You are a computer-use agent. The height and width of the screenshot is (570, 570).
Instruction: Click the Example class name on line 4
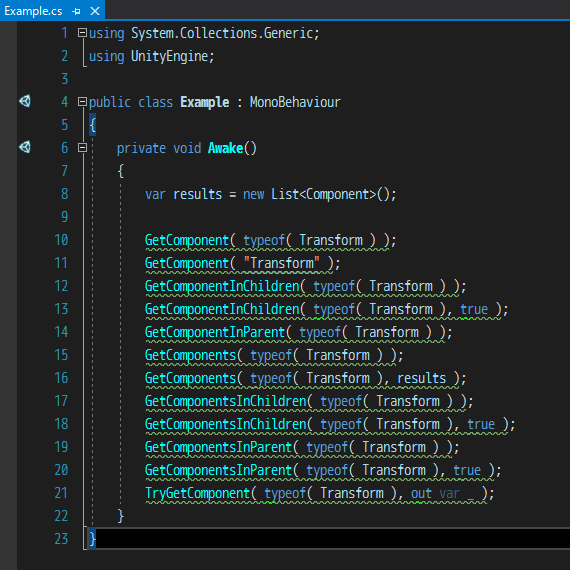pos(205,102)
